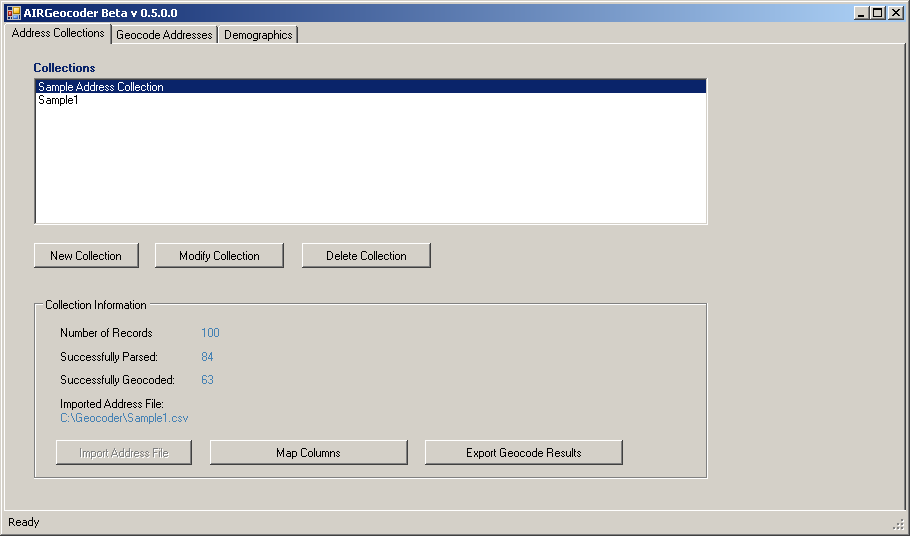Viewport: 910px width, 536px height.
Task: Click the Successfully Geocoded: label
Action: [117, 379]
